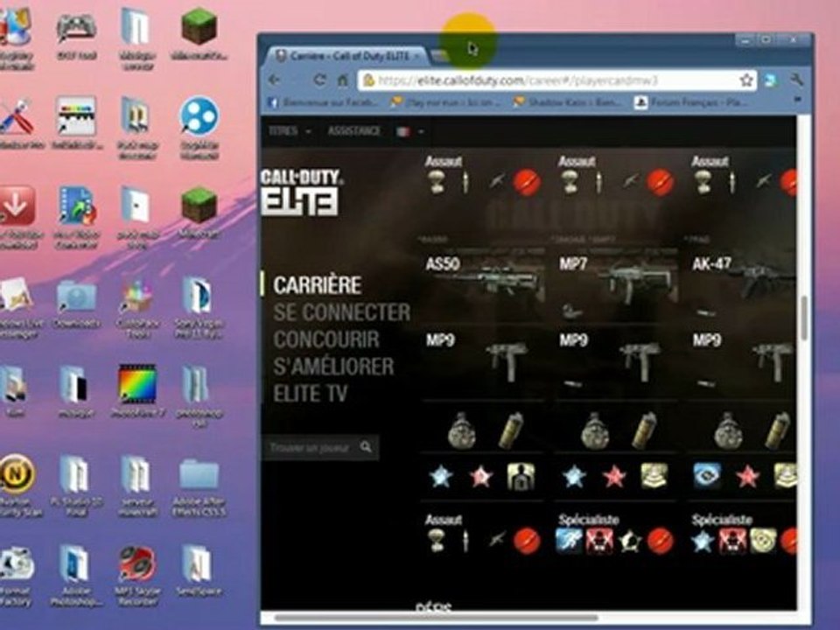Screen dimensions: 840x630
Task: Open the browser wrench settings menu
Action: [x=796, y=80]
